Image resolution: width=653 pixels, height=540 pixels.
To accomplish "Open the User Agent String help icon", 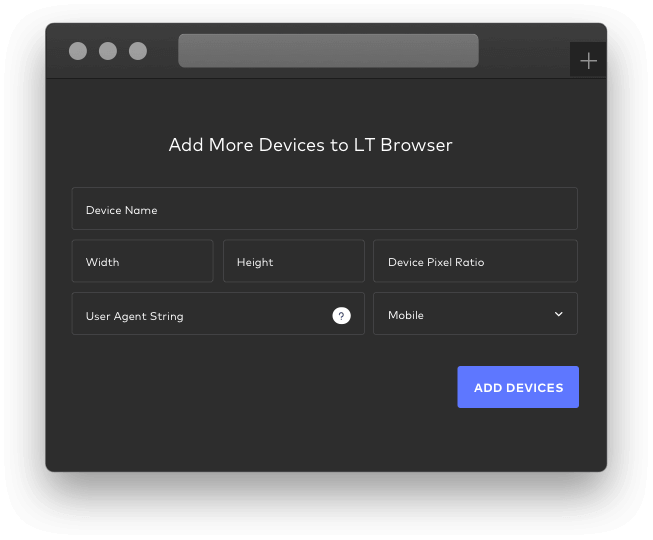I will pos(341,316).
